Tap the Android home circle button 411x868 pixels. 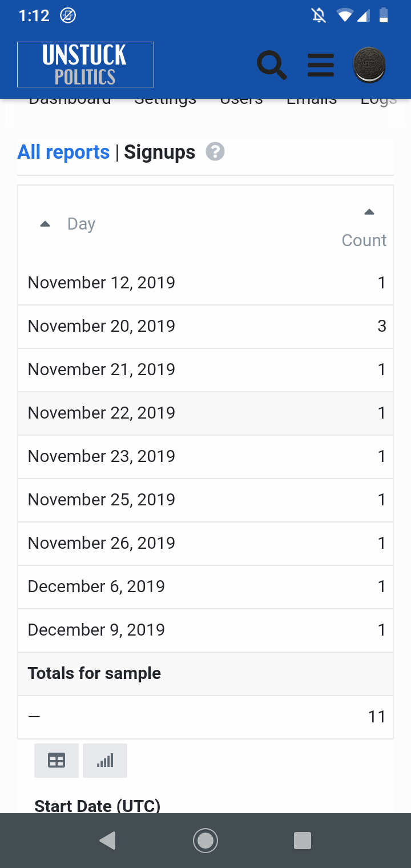point(205,841)
